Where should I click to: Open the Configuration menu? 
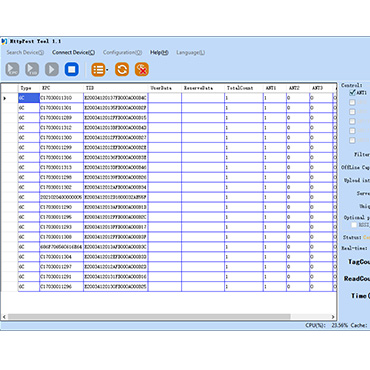[x=122, y=52]
